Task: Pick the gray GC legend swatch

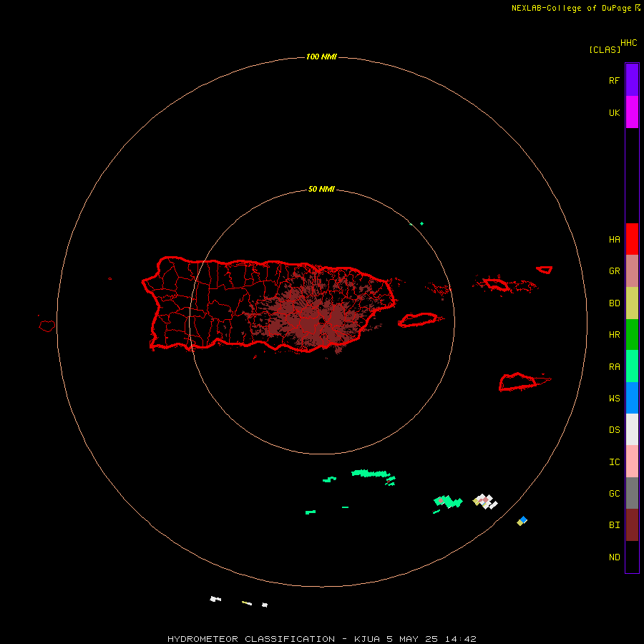Action: coord(632,493)
